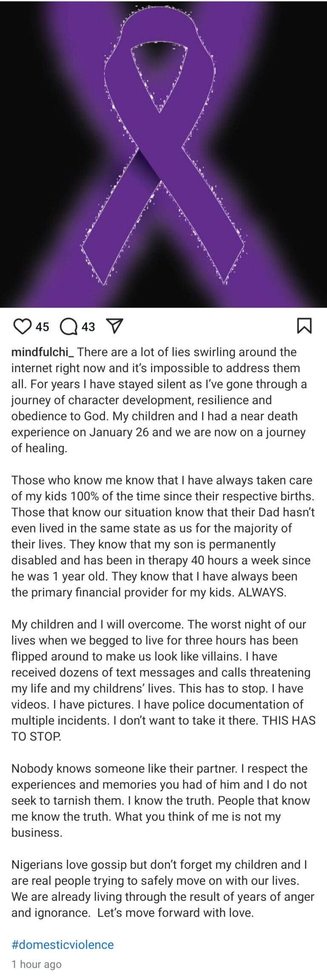
Task: Share the post using the paper plane icon
Action: [x=115, y=326]
